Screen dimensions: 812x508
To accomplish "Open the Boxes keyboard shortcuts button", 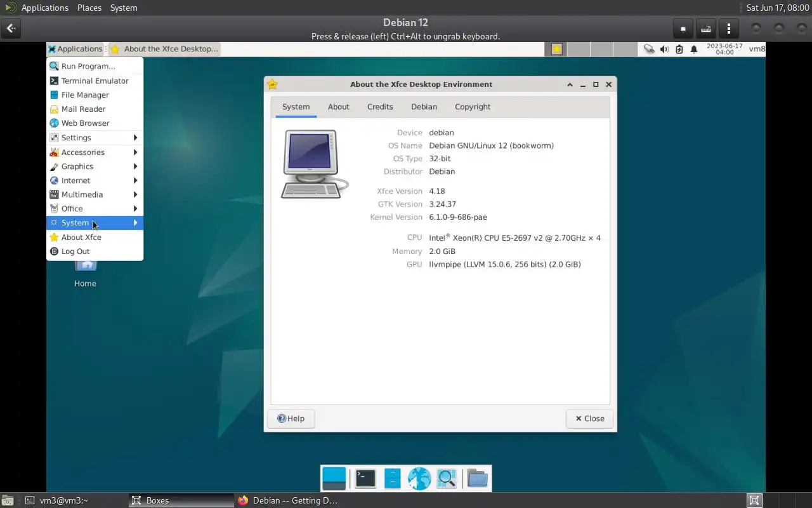I will click(705, 29).
